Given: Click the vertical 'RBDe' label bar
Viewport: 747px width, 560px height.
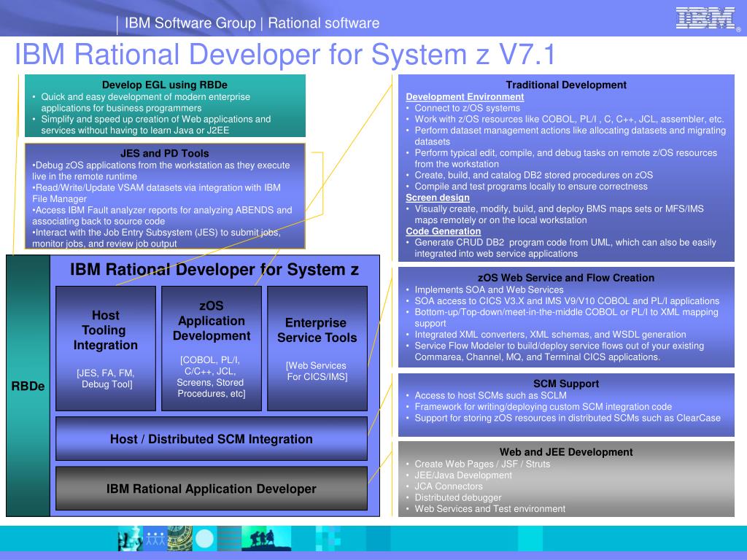Looking at the screenshot, I should (28, 386).
